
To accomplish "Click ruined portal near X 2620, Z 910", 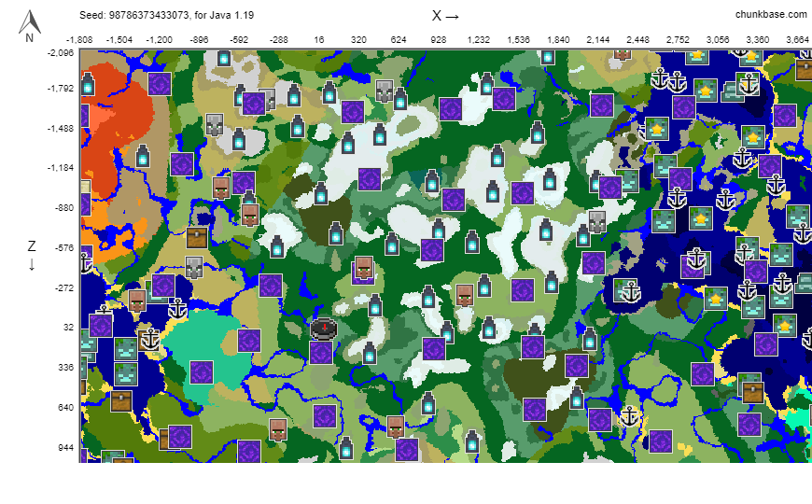I will coord(661,441).
